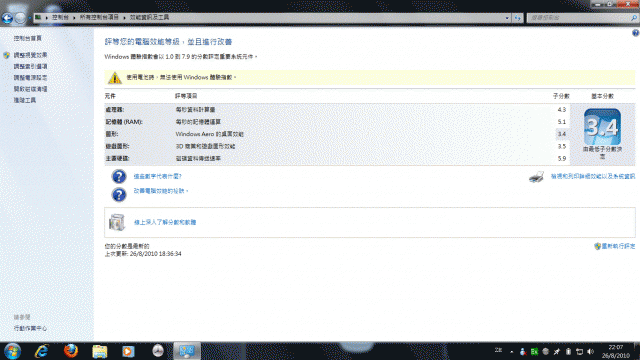
Task: Click the software box icon in online panel
Action: pos(117,222)
